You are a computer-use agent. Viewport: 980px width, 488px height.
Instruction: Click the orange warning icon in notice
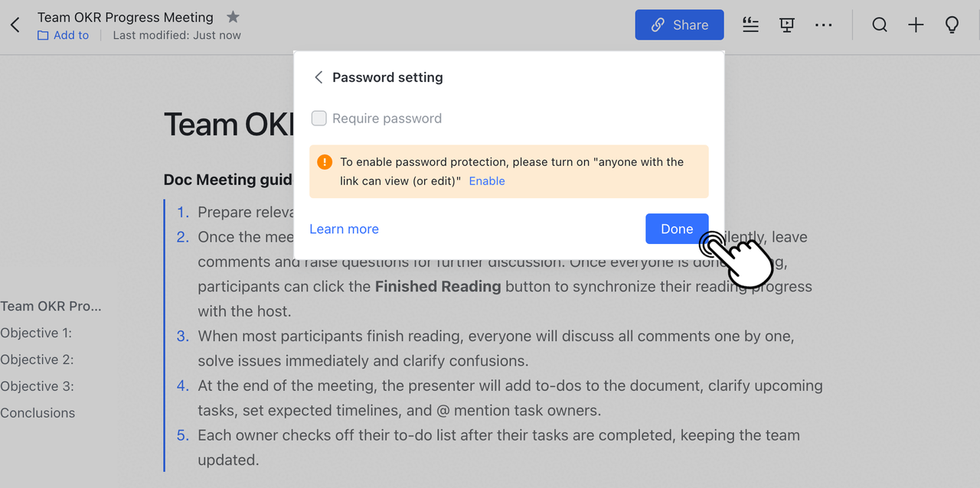pos(325,162)
